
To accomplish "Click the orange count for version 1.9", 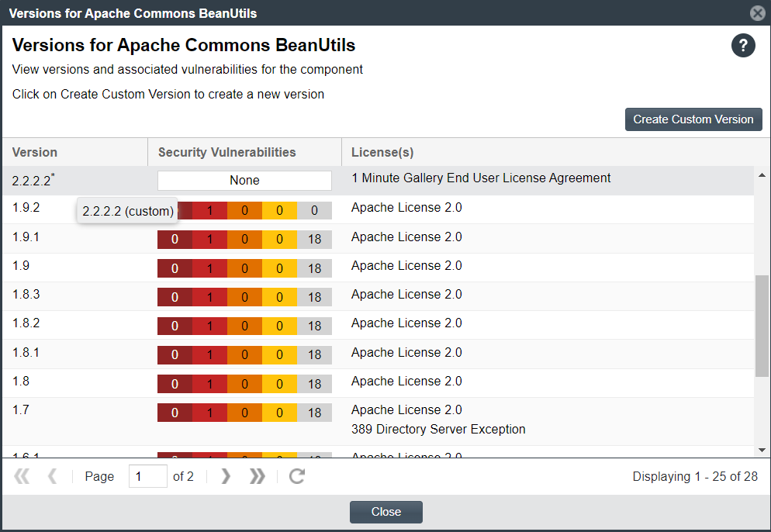I will [244, 268].
